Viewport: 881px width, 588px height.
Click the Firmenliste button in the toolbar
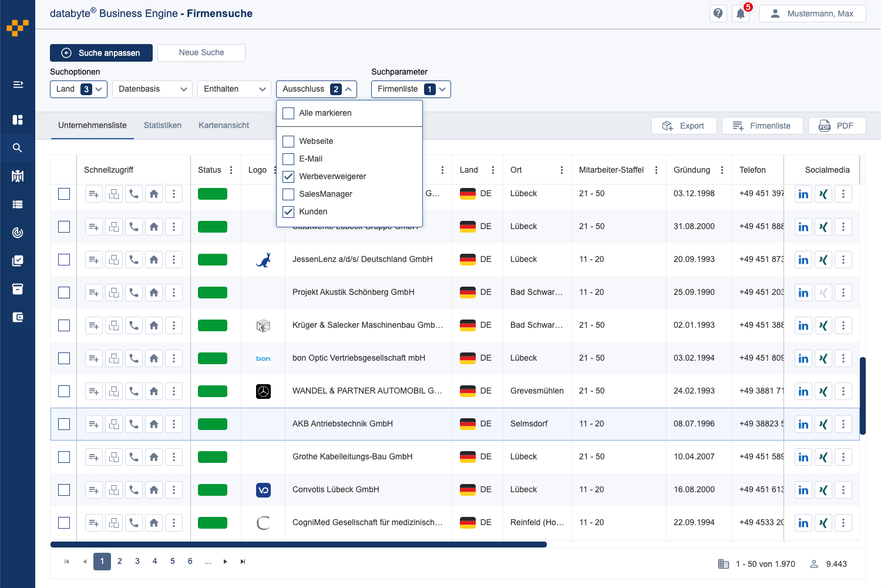(762, 126)
